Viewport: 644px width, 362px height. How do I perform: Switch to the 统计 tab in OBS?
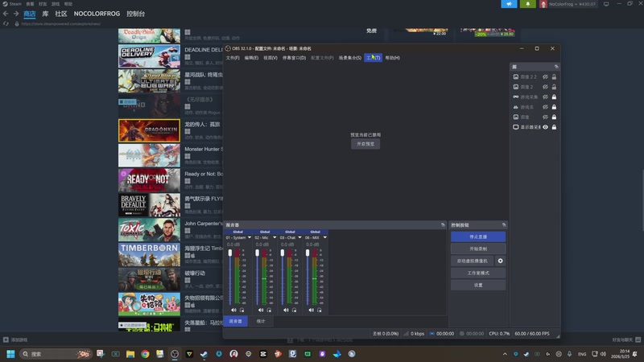[261, 321]
